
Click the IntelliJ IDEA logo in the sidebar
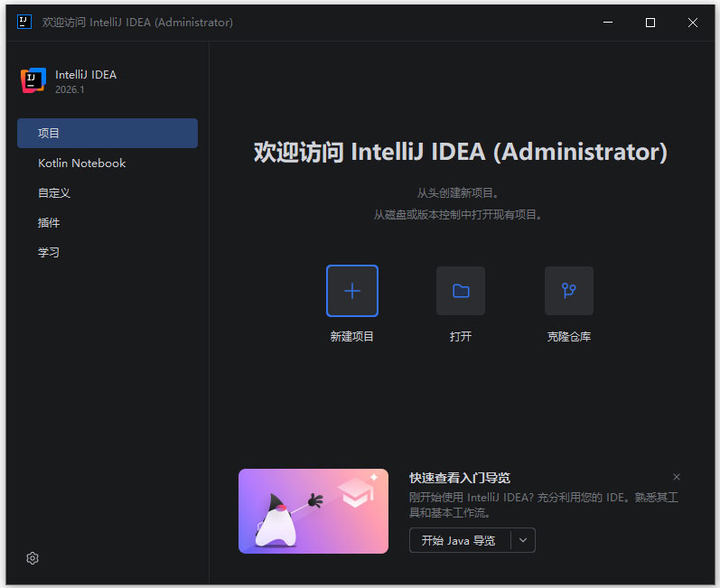click(x=33, y=80)
